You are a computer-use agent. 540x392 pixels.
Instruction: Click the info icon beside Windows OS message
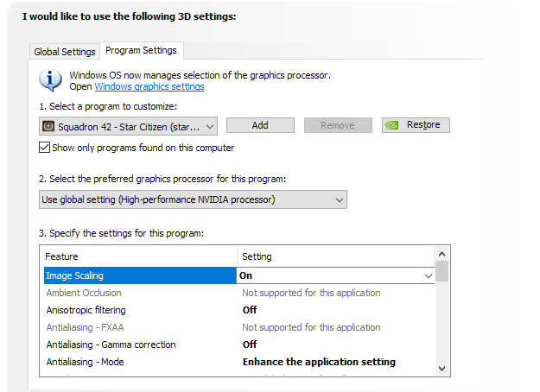[x=51, y=80]
